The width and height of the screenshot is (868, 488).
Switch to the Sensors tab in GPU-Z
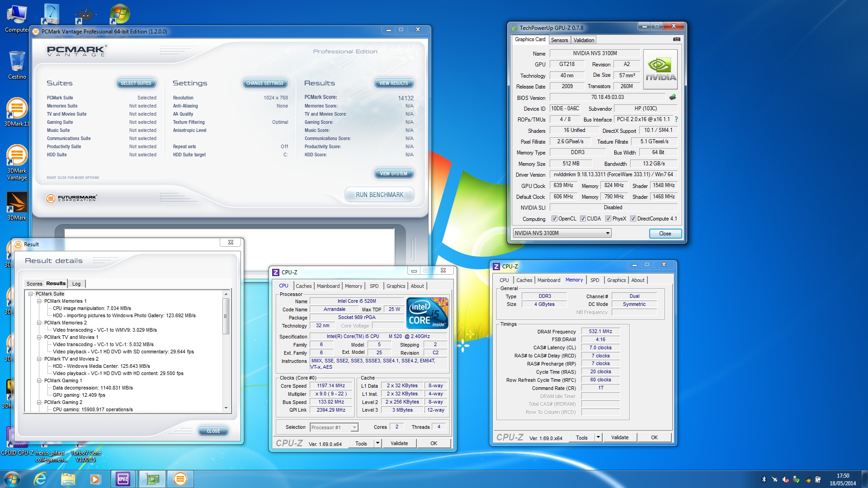pos(559,40)
